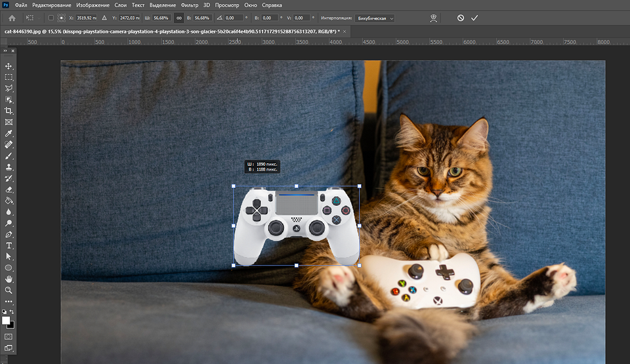Select the Crop tool
The height and width of the screenshot is (364, 630).
tap(9, 111)
